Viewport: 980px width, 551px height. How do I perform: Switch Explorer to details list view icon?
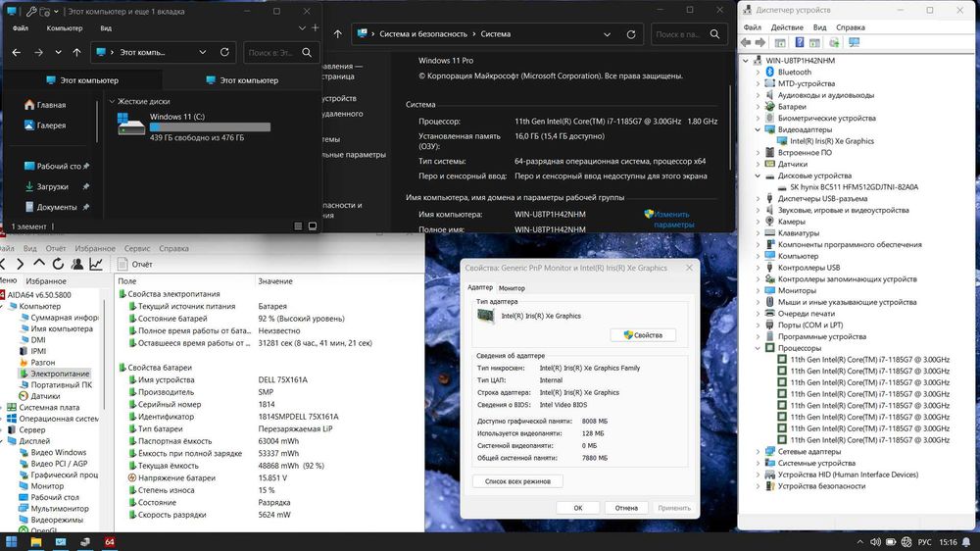pos(298,226)
